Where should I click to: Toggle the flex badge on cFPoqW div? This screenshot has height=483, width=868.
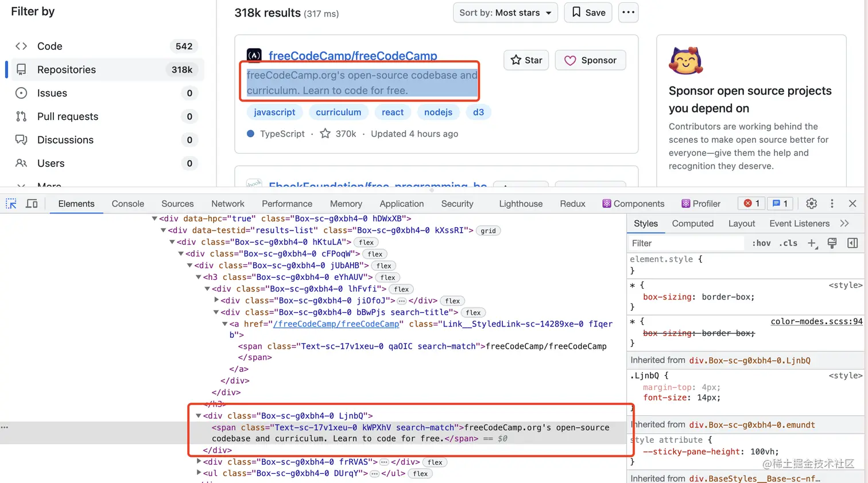click(x=375, y=254)
